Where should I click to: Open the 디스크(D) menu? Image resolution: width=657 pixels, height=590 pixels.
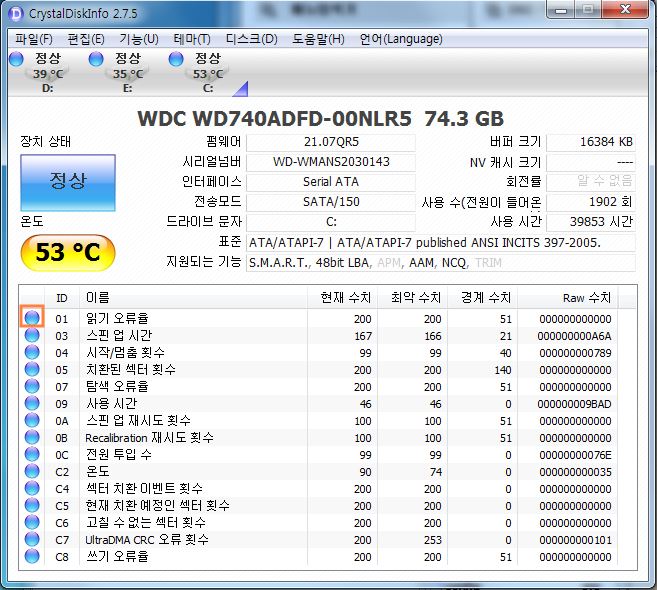pyautogui.click(x=251, y=39)
